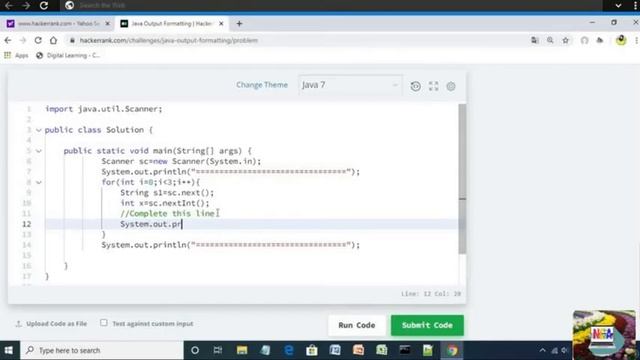Open the outer browser three-dot menu

pyautogui.click(x=636, y=5)
